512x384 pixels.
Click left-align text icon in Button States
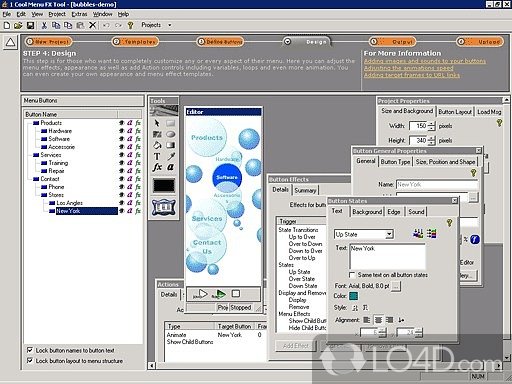tap(366, 320)
